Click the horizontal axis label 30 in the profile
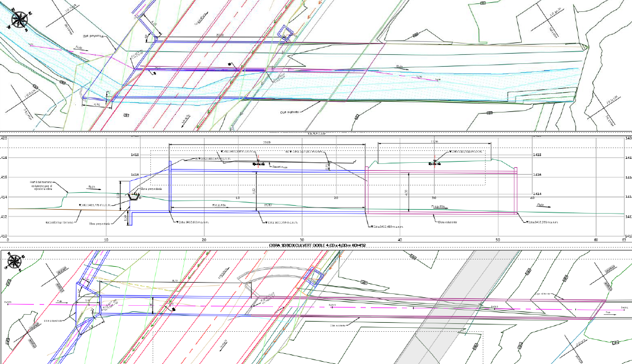Screen dimensions: 632x364 point(302,240)
